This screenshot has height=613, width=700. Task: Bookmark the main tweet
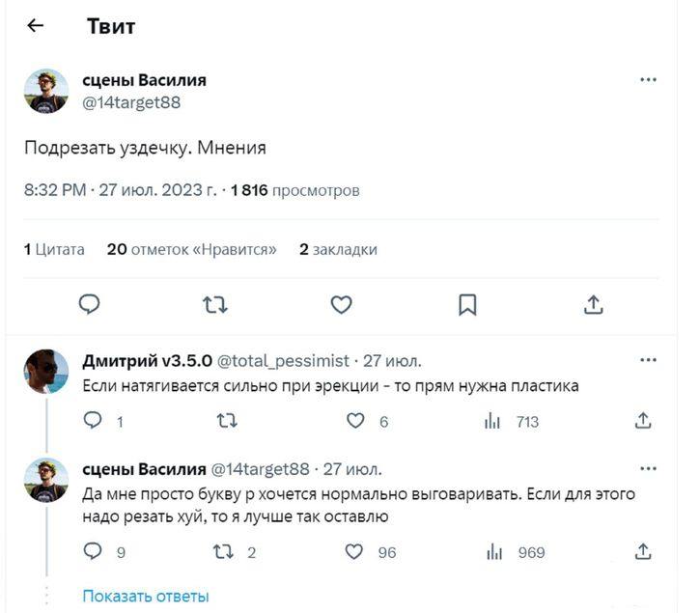[x=467, y=305]
